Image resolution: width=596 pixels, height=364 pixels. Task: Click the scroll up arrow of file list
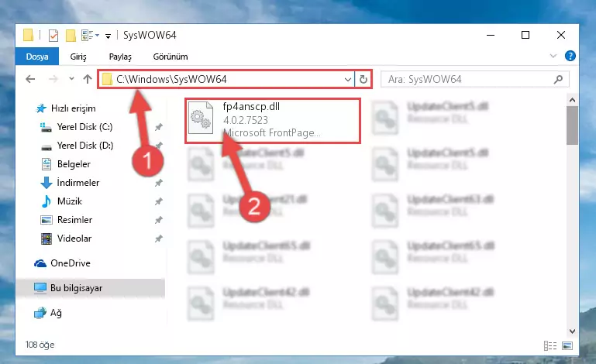tap(572, 101)
